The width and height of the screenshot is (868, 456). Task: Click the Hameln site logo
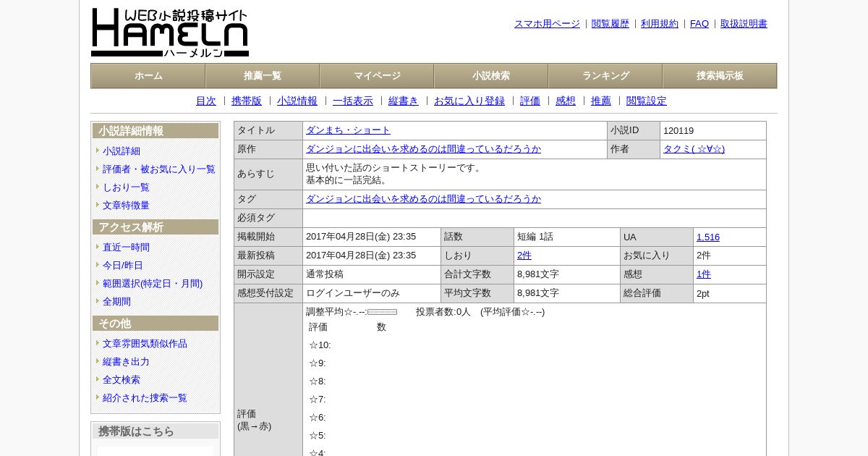click(x=170, y=33)
